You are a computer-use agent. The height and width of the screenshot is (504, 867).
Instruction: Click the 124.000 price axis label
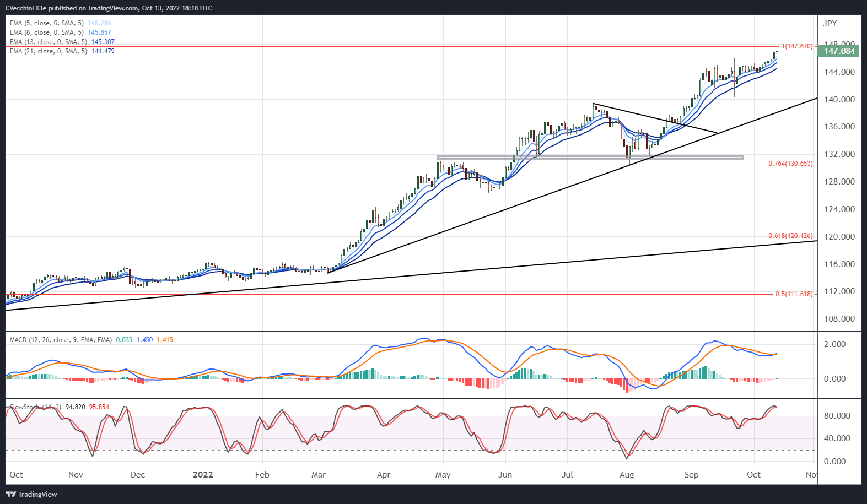pyautogui.click(x=839, y=209)
